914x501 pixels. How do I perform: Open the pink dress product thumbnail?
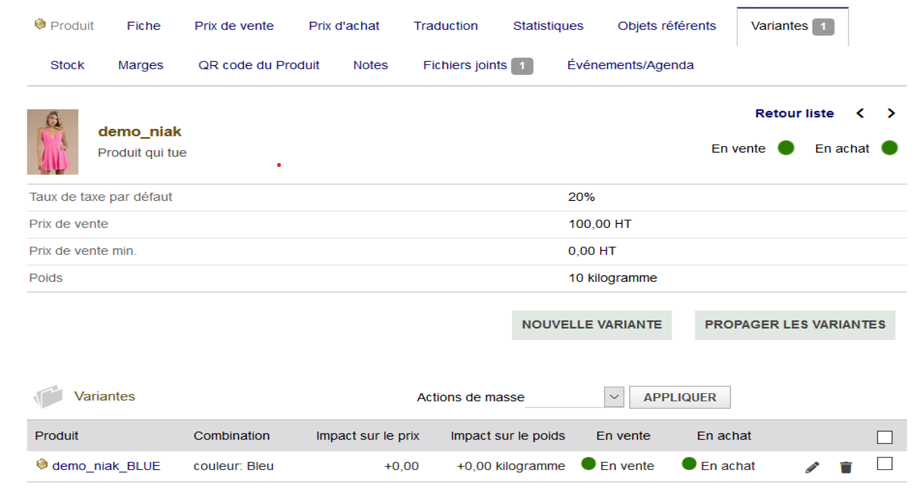(x=52, y=142)
